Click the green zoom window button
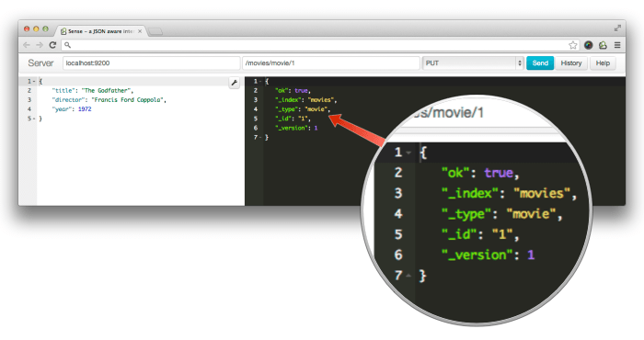This screenshot has height=340, width=644. coord(45,28)
